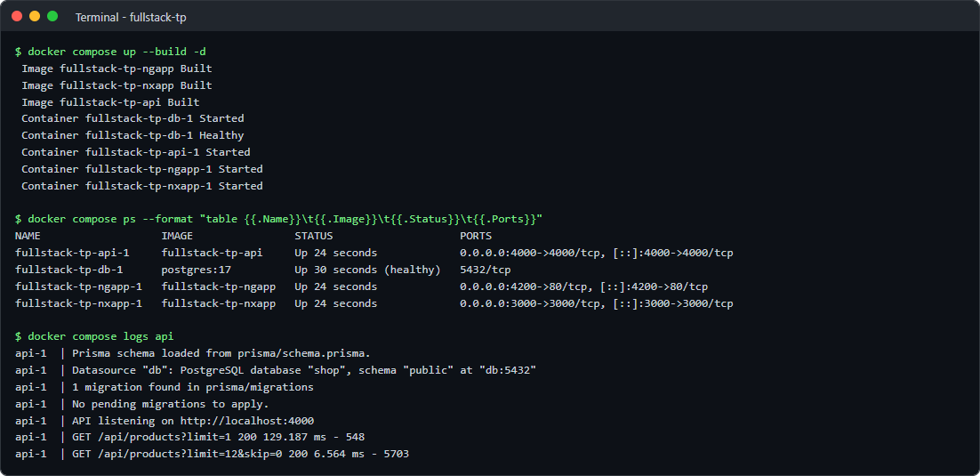Screen dimensions: 980x476
Task: Click the green maximize window button
Action: (52, 16)
